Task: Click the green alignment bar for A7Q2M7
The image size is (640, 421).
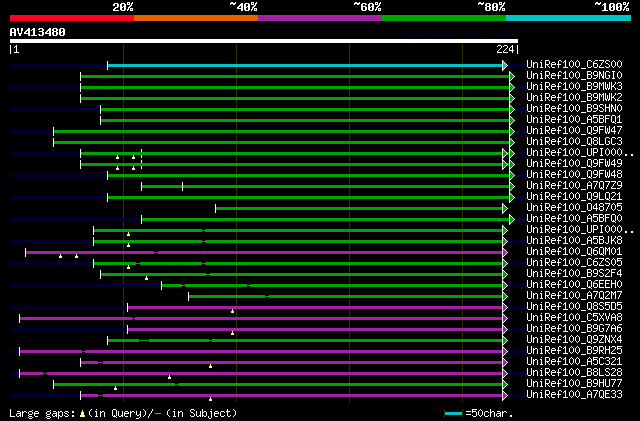Action: click(x=345, y=297)
